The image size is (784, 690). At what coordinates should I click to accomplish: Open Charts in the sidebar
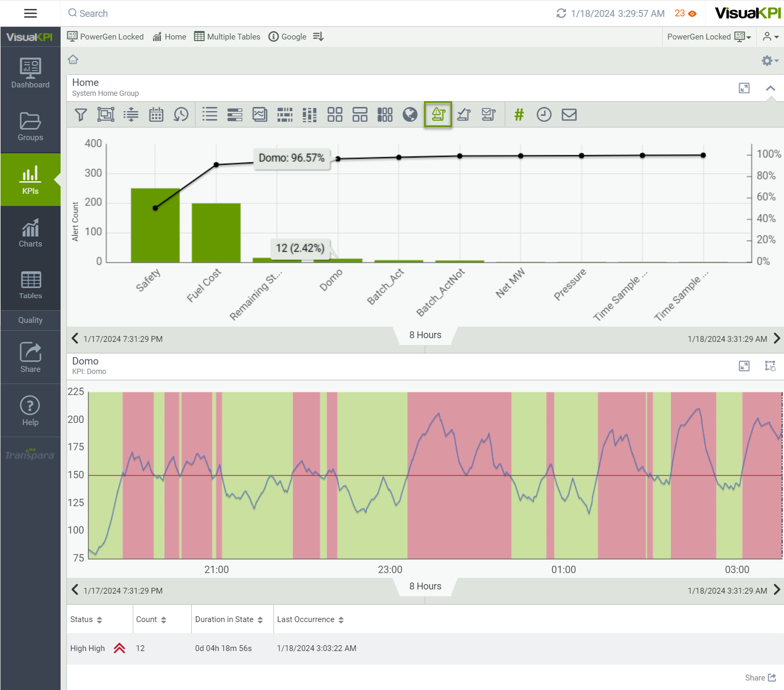point(31,233)
